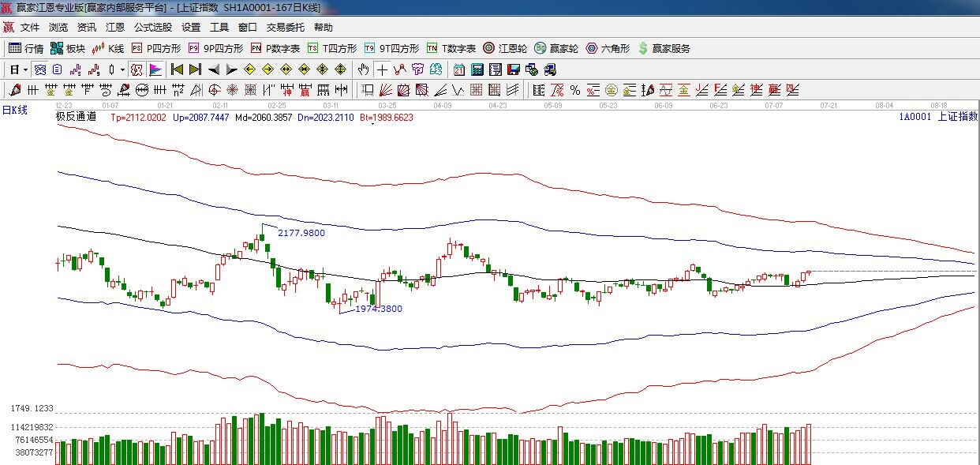Open the 交易委托 menu
The image size is (980, 465).
(285, 27)
